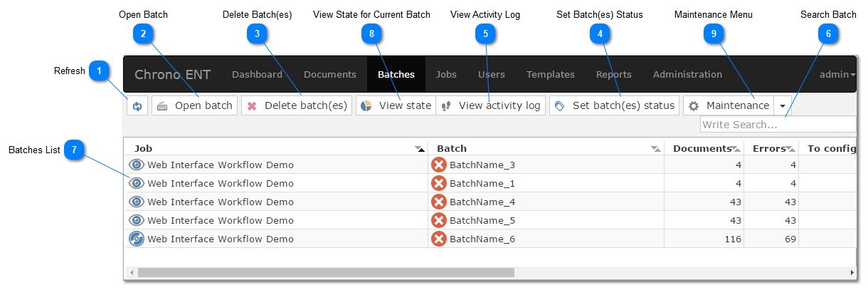This screenshot has height=290, width=868.
Task: Select the BatchName_4 cell
Action: click(x=546, y=202)
